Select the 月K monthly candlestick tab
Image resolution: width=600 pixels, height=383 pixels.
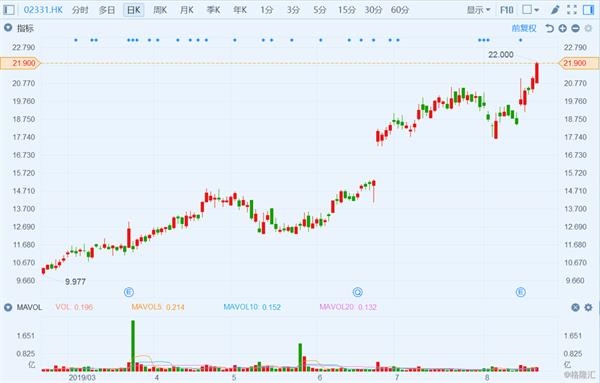[187, 10]
